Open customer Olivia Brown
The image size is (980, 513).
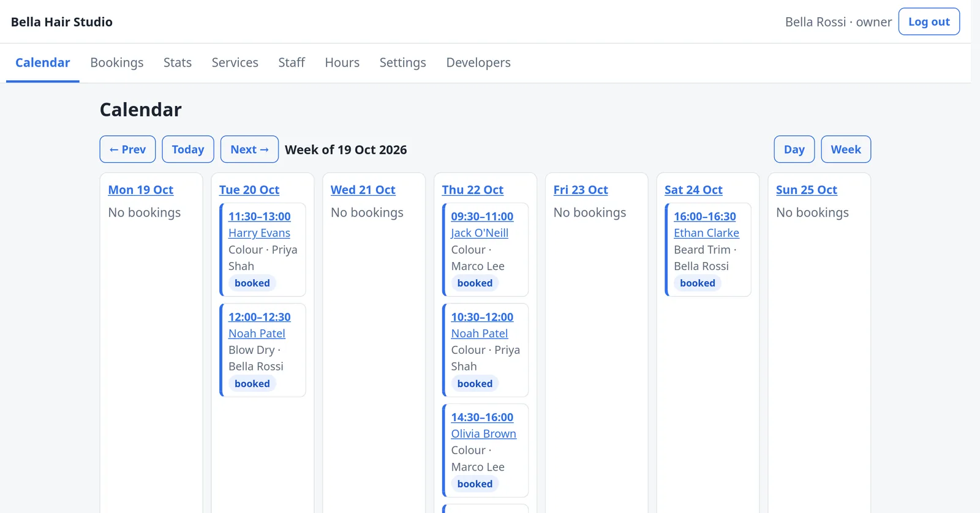pyautogui.click(x=484, y=434)
